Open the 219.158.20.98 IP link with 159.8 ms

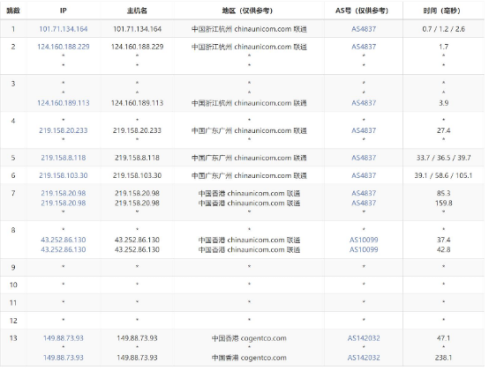point(63,203)
